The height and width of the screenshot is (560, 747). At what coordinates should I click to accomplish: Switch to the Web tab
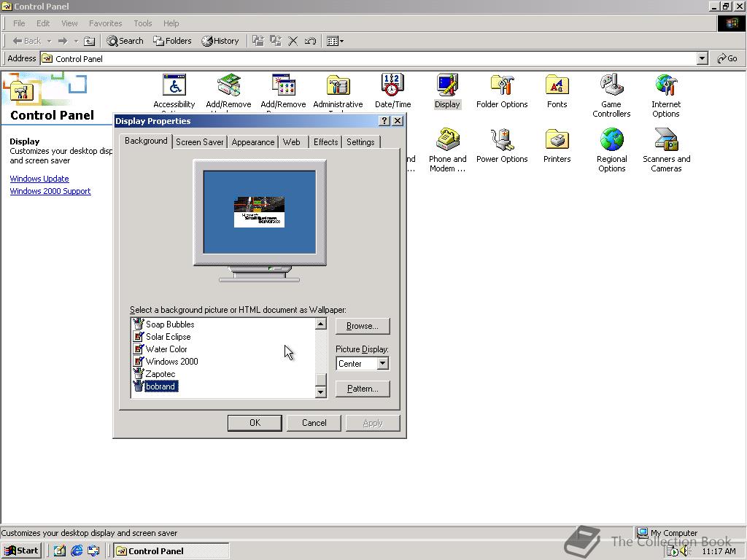(292, 142)
